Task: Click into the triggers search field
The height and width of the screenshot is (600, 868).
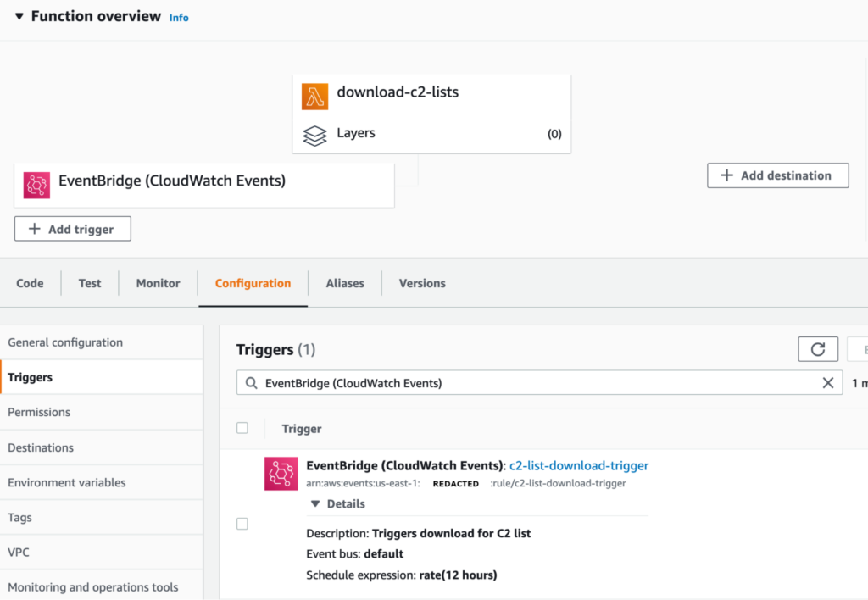Action: click(534, 383)
